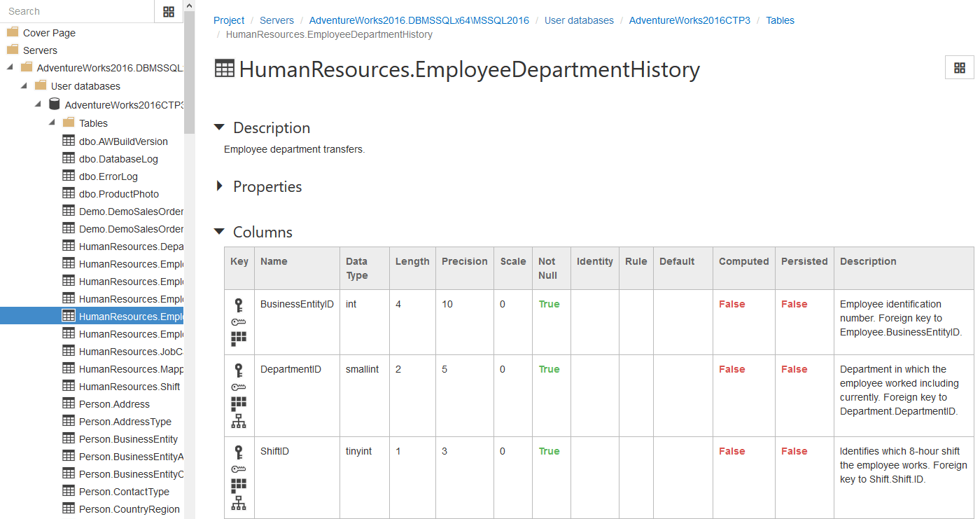980x519 pixels.
Task: Select Person.Address in the tree
Action: pos(114,404)
